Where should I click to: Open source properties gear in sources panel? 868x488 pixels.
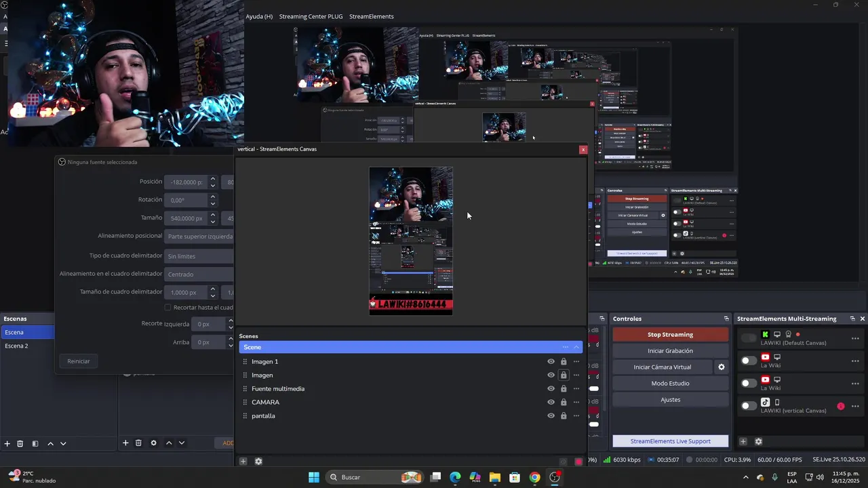tap(154, 443)
